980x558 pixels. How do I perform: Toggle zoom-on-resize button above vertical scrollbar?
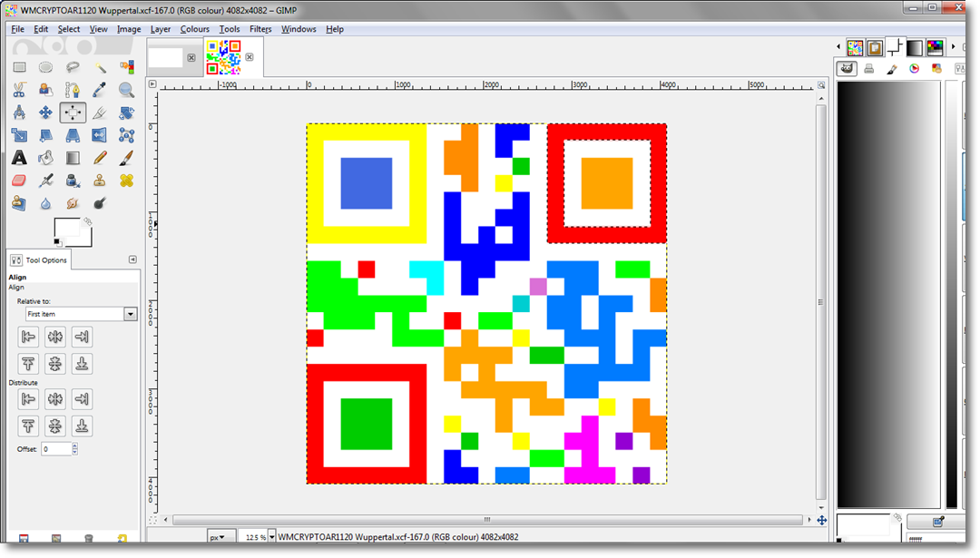821,84
